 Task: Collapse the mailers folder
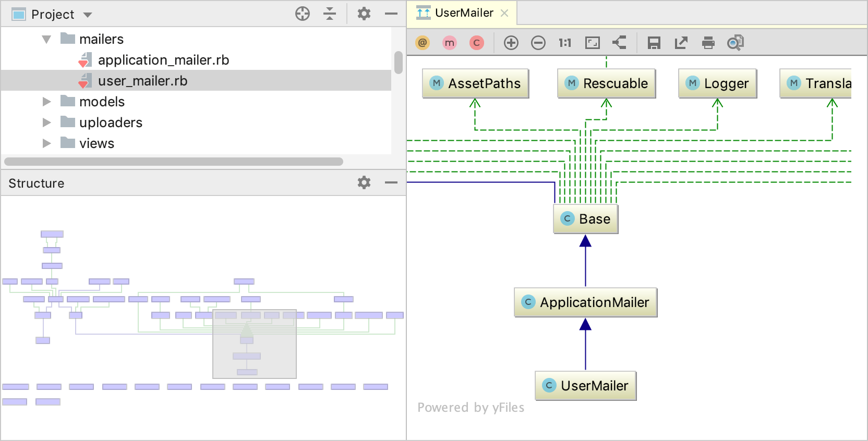pyautogui.click(x=46, y=39)
